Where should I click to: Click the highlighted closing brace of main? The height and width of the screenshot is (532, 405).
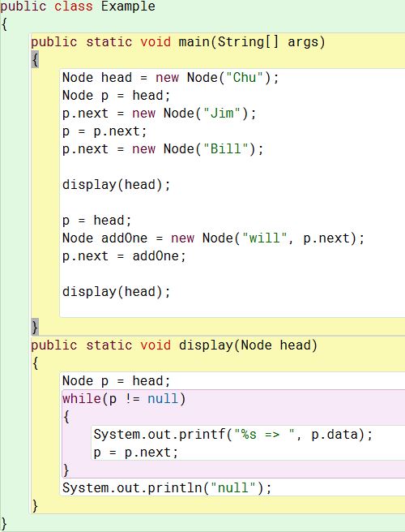coord(35,327)
